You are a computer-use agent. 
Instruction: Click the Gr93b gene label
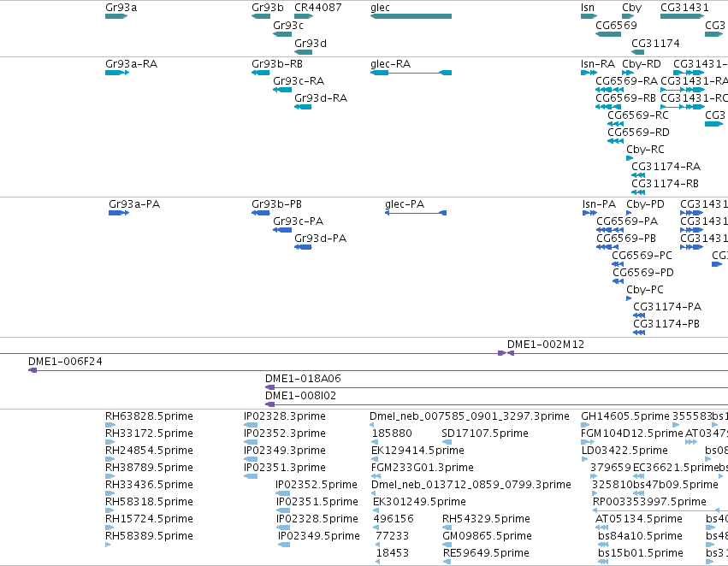[268, 8]
